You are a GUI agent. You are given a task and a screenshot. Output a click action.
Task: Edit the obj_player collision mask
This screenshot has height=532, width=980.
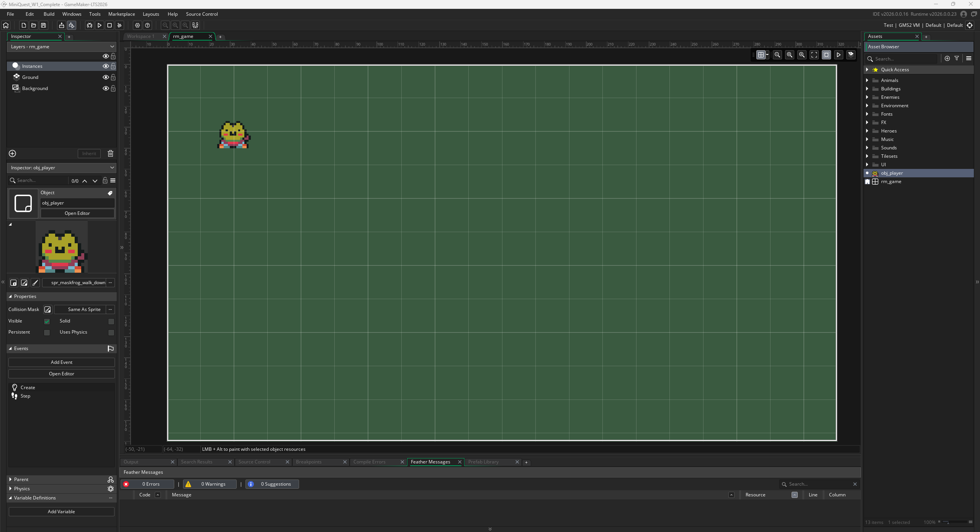[47, 309]
